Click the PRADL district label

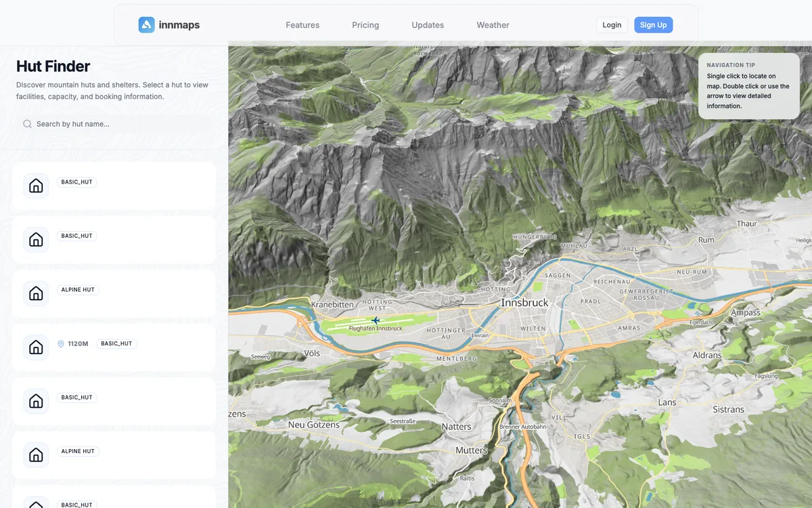click(591, 301)
